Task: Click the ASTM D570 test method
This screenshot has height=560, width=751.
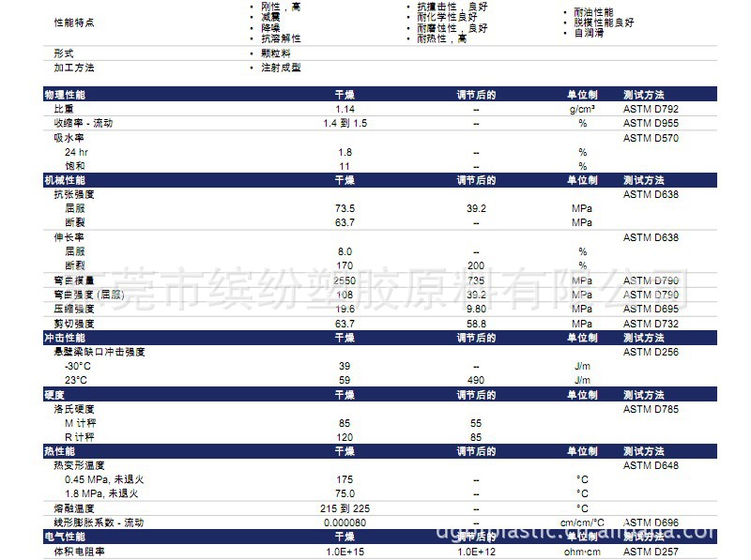Action: (651, 138)
